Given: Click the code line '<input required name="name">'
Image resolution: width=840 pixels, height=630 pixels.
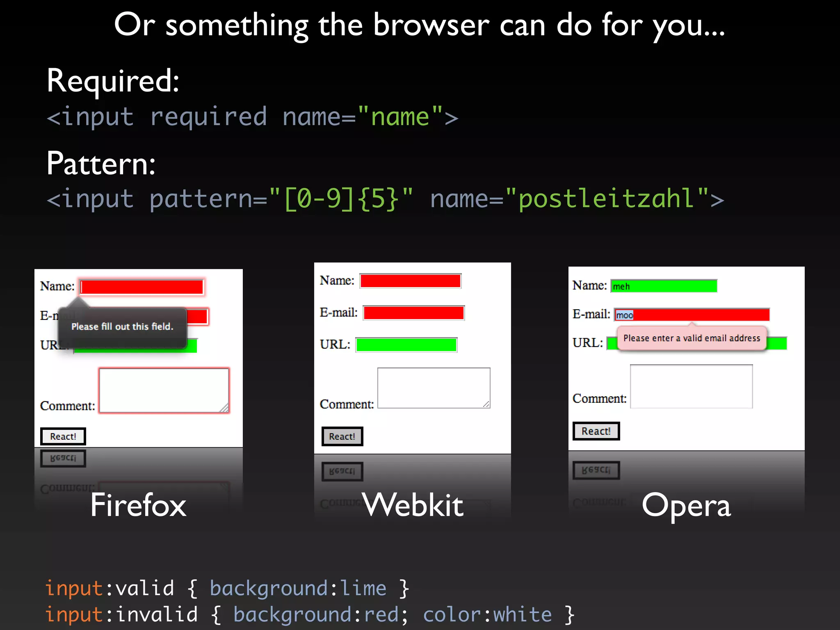Looking at the screenshot, I should (x=252, y=117).
